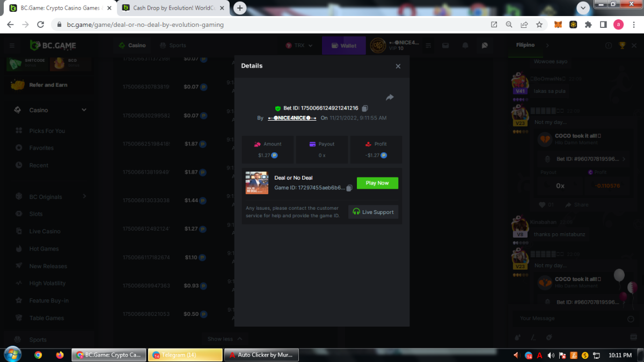Click the share arrow in Details dialog
Screen dimensions: 644x362
tap(390, 97)
